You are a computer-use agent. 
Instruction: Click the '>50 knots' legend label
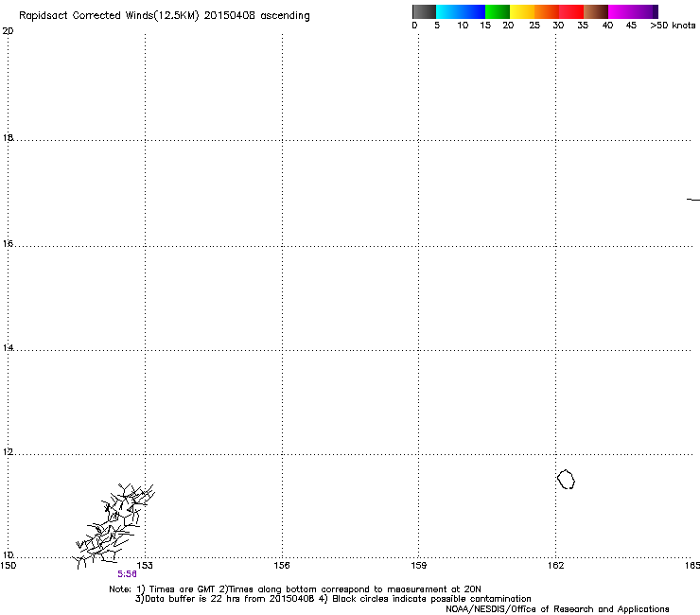click(673, 26)
